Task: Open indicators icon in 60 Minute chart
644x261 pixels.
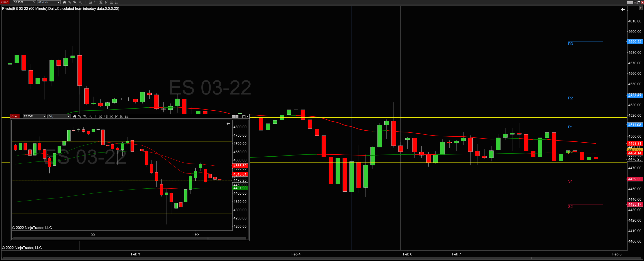Action: click(x=106, y=2)
